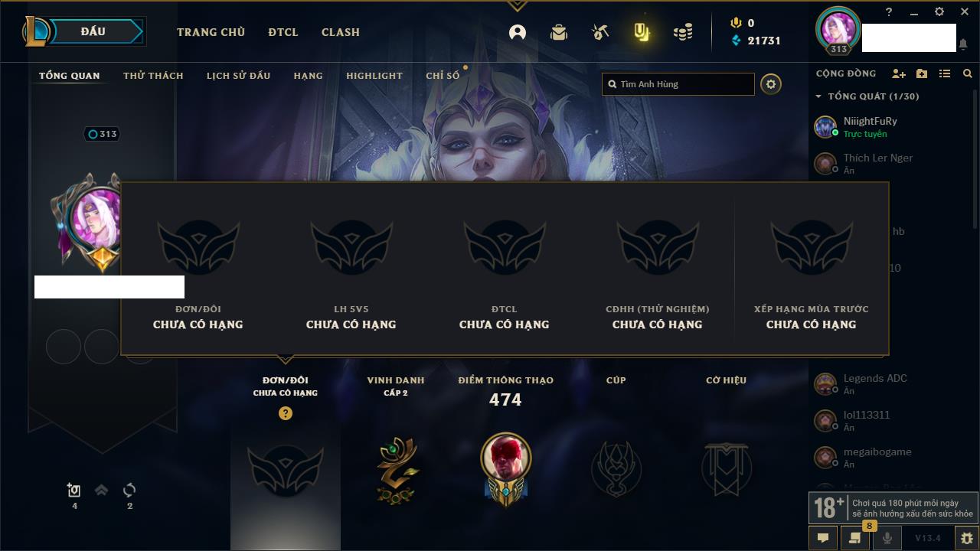980x551 pixels.
Task: Open the ĐTCL menu item
Action: pos(283,32)
